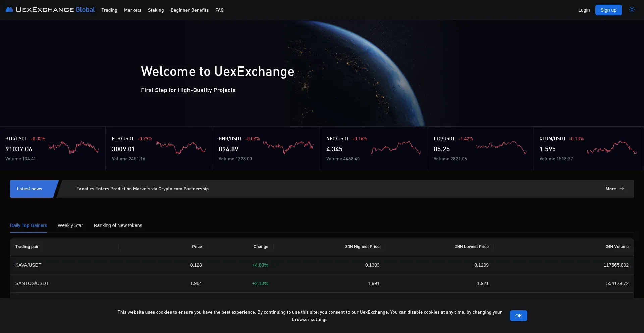Go to the Staking page
The height and width of the screenshot is (333, 644).
tap(156, 10)
